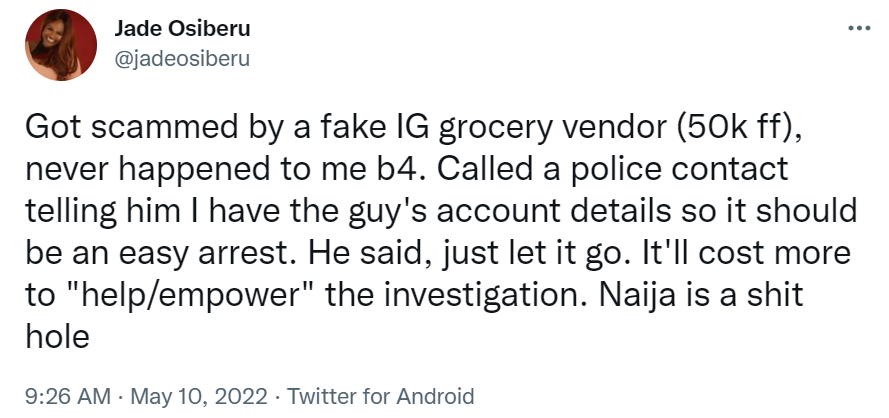Click the 9:26 AM timestamp

click(67, 395)
